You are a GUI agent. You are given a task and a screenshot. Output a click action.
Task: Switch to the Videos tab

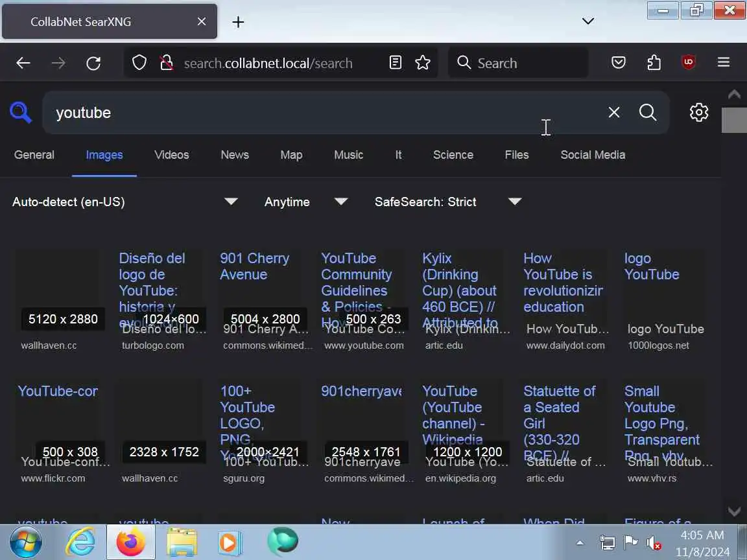[171, 155]
